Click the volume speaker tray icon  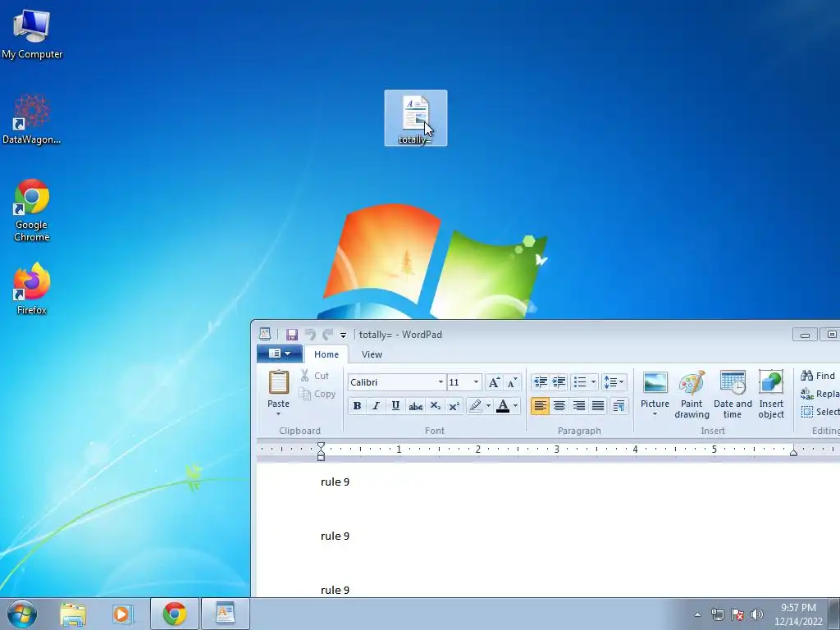click(x=757, y=614)
